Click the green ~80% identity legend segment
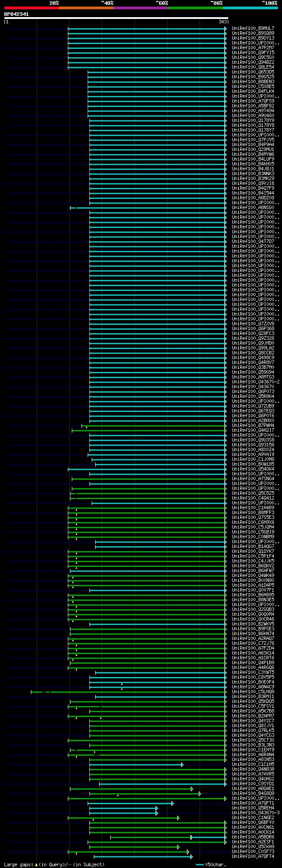The height and width of the screenshot is (868, 282). click(196, 8)
